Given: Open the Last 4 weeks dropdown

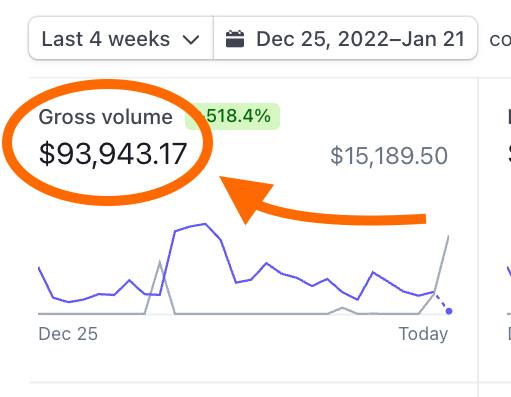Looking at the screenshot, I should click(121, 38).
